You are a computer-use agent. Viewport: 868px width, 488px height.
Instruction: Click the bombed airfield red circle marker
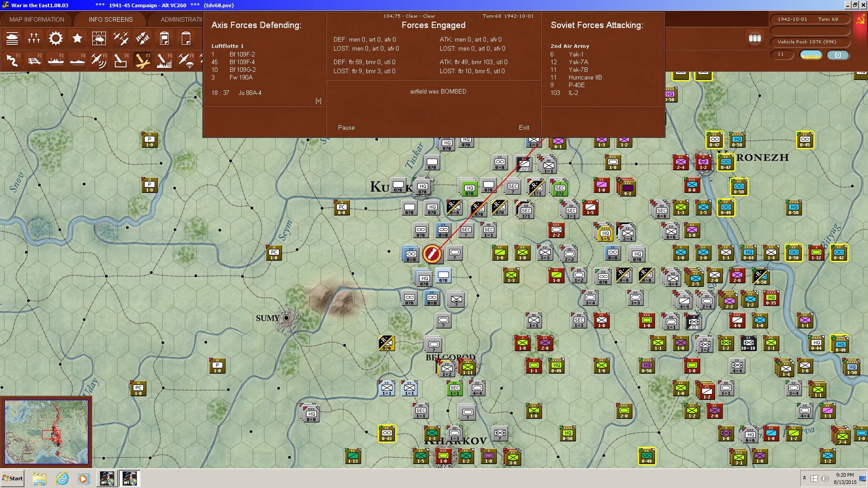pos(432,253)
